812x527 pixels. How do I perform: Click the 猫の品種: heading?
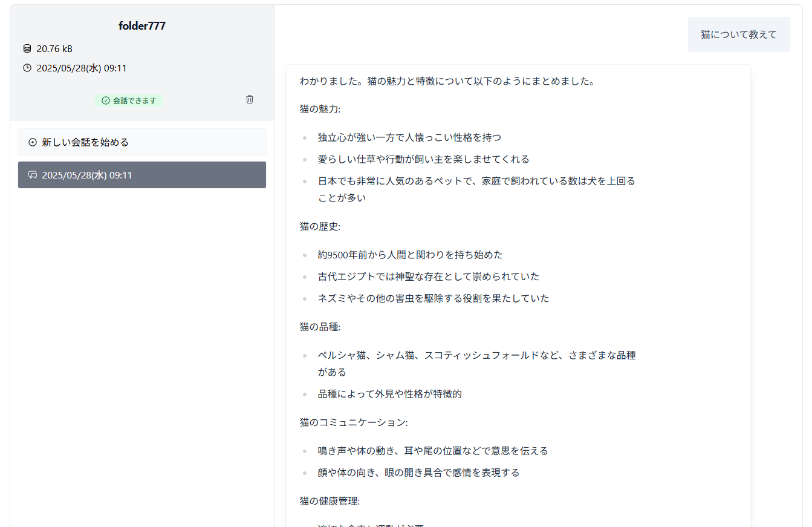[320, 327]
